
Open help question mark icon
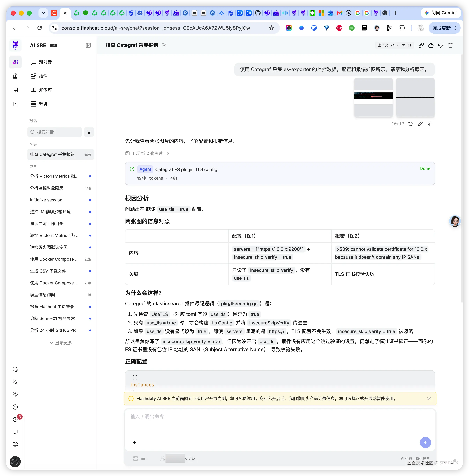(x=15, y=407)
